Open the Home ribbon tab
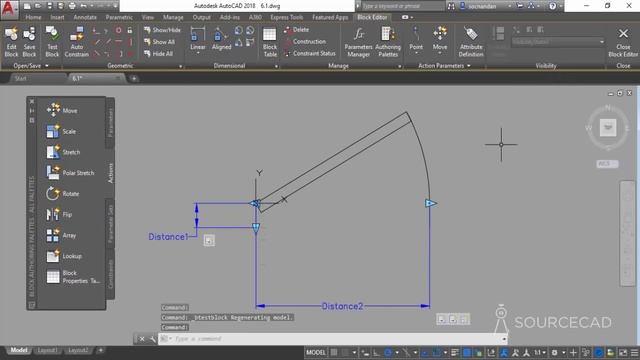Image resolution: width=640 pixels, height=360 pixels. point(33,17)
